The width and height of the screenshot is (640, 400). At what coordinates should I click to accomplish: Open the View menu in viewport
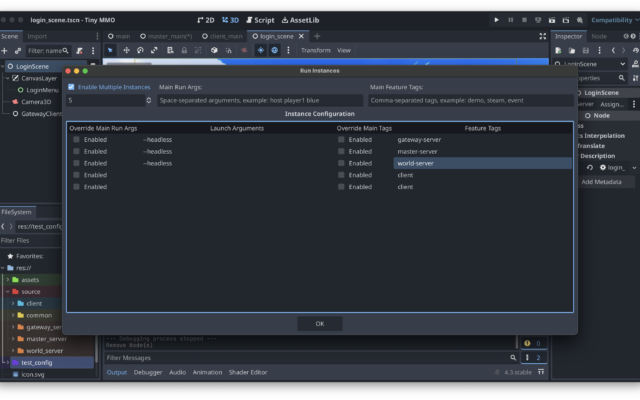[344, 50]
